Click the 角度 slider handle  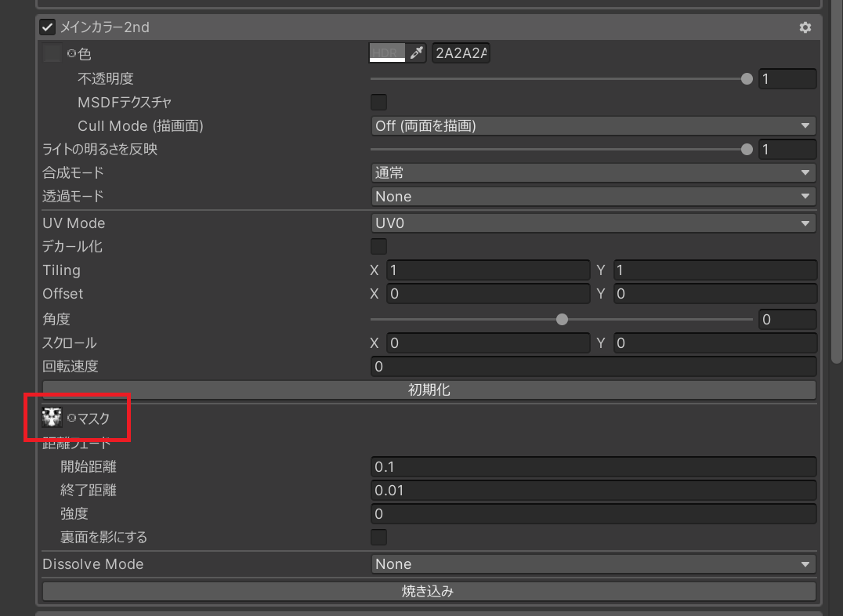point(562,319)
